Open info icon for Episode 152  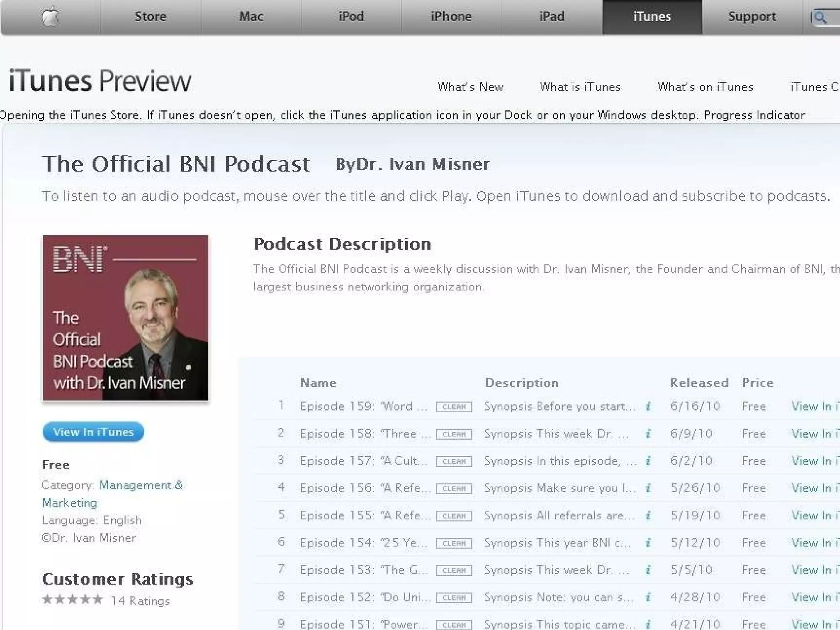point(648,597)
